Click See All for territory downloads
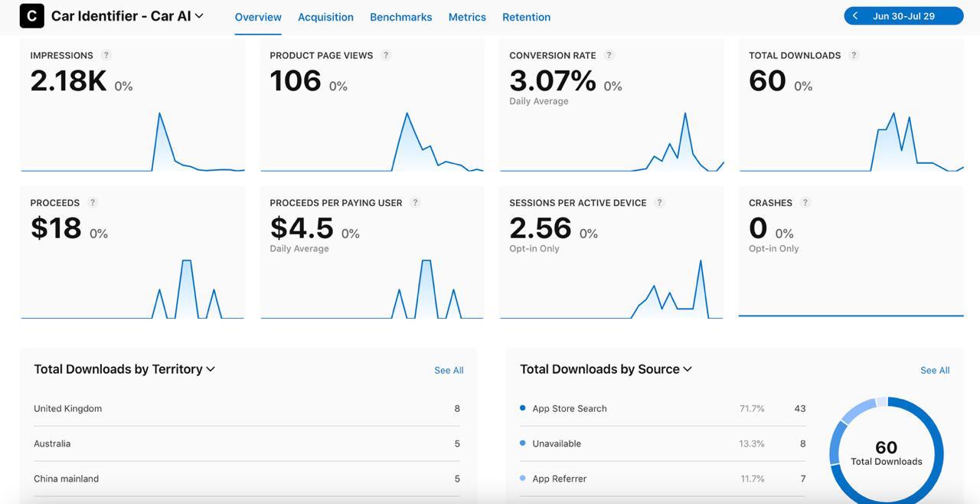The width and height of the screenshot is (980, 504). (x=449, y=370)
